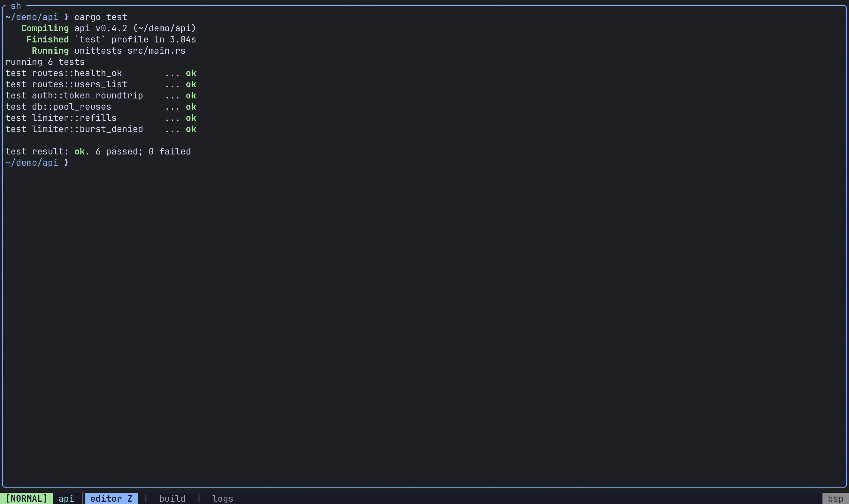Select the db::pool_reuses test name
849x504 pixels.
pos(71,107)
